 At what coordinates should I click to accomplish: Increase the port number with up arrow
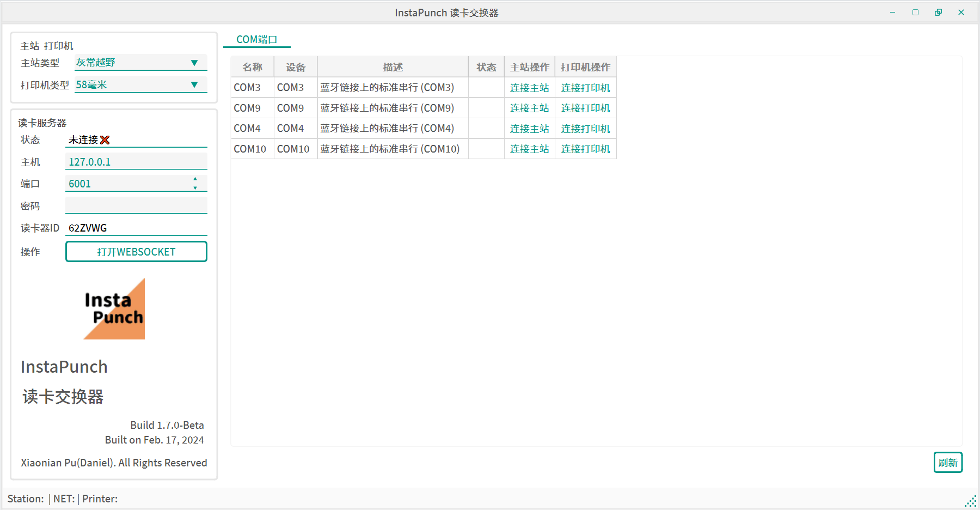195,179
